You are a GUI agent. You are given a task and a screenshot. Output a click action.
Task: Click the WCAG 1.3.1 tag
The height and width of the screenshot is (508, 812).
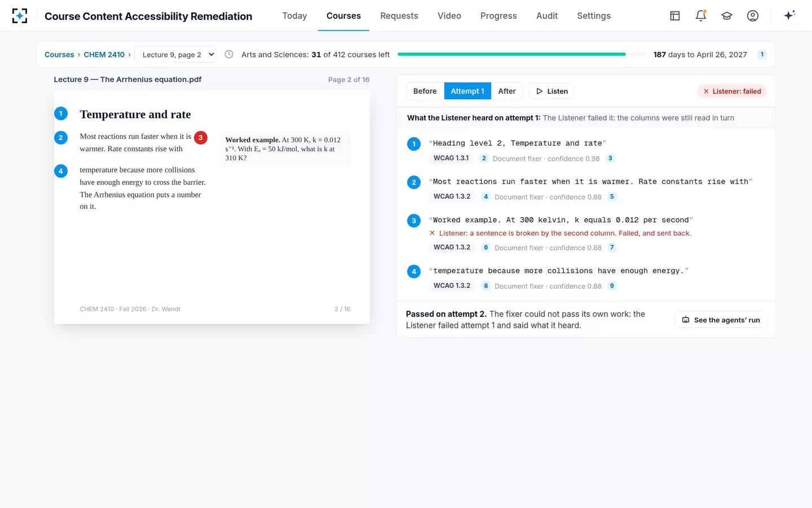[x=451, y=158]
